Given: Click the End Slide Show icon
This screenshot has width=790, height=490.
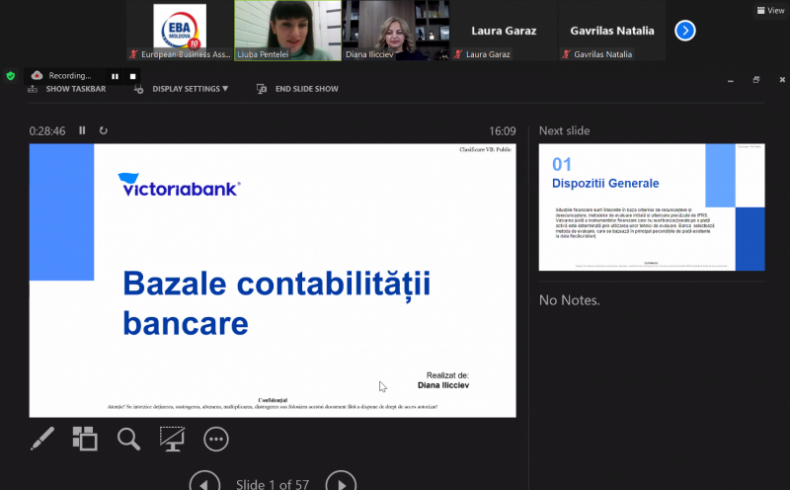Looking at the screenshot, I should 261,89.
